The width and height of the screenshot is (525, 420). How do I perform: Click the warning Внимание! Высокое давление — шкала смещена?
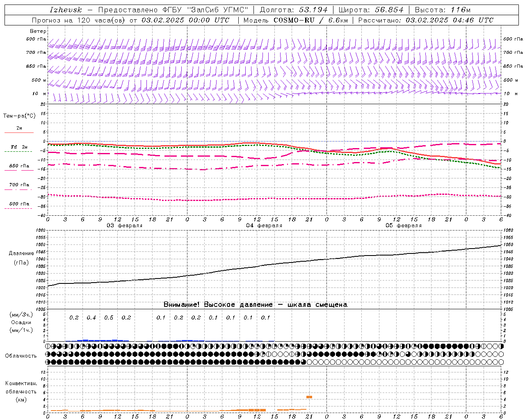pyautogui.click(x=255, y=305)
